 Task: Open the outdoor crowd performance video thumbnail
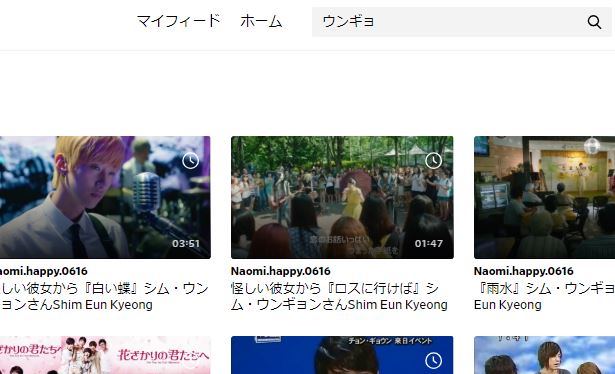tap(342, 197)
